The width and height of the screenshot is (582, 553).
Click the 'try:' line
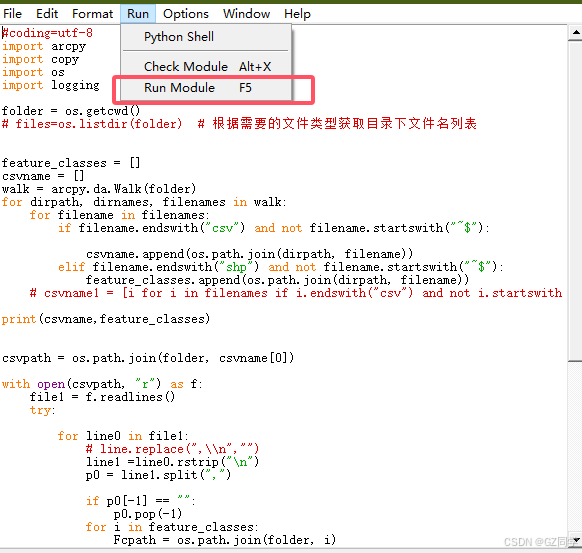[x=42, y=410]
